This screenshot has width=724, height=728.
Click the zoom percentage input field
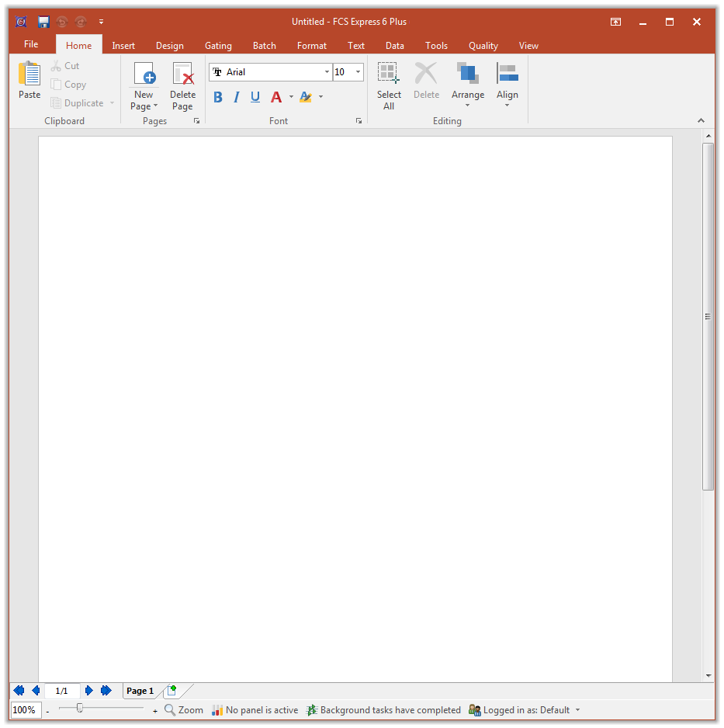pyautogui.click(x=26, y=710)
